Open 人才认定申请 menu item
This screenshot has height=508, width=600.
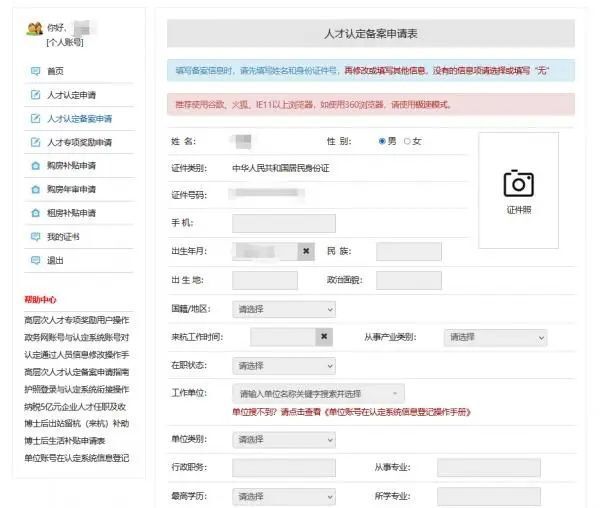tap(72, 94)
